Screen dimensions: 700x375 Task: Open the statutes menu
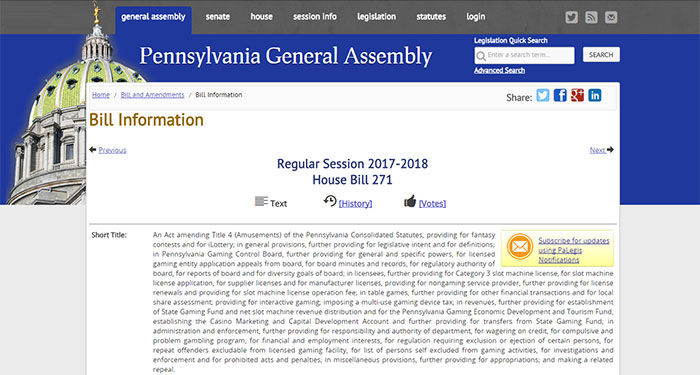point(431,17)
